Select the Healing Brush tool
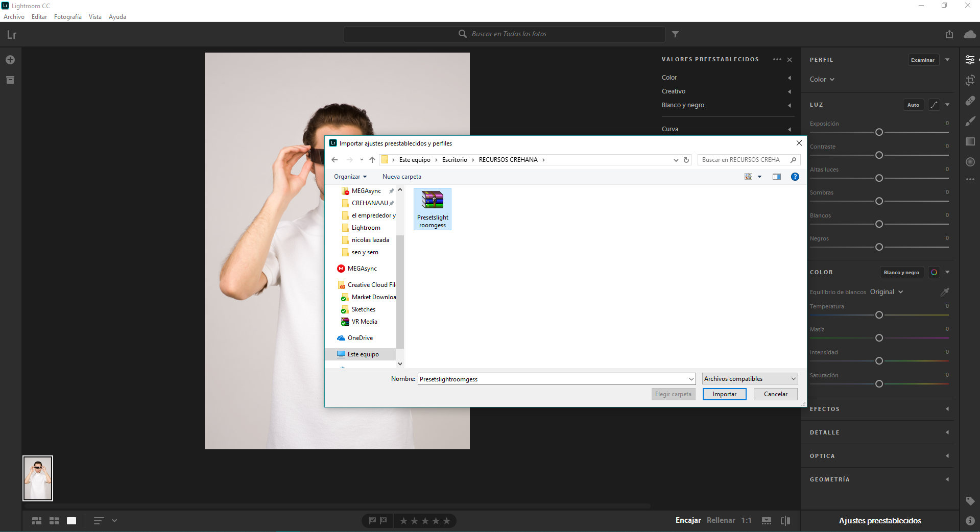This screenshot has height=532, width=980. click(x=970, y=101)
